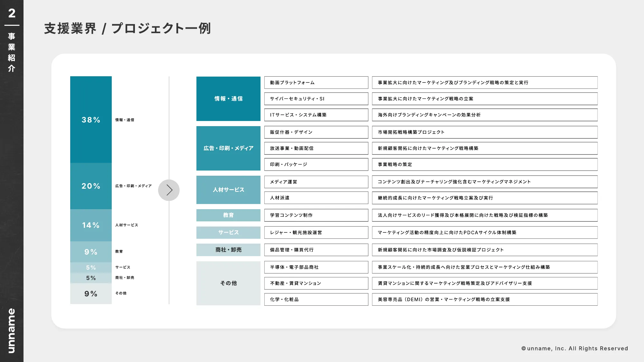The width and height of the screenshot is (644, 362).
Task: Click the レジャー・観光施設運営 cell
Action: (316, 233)
